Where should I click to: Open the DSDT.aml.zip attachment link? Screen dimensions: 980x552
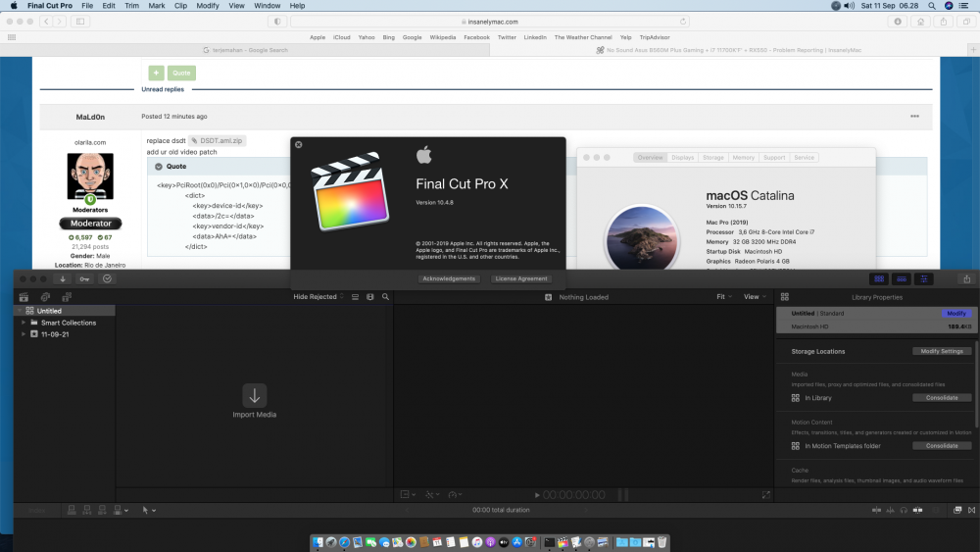click(x=217, y=140)
